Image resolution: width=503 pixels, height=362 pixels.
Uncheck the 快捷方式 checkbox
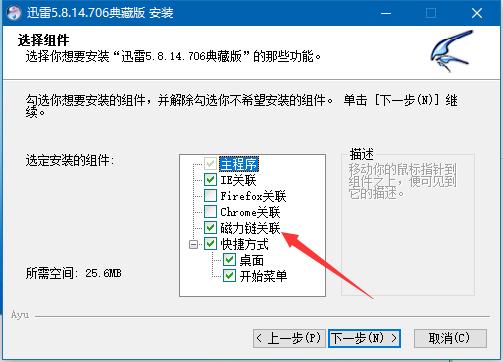pos(210,244)
